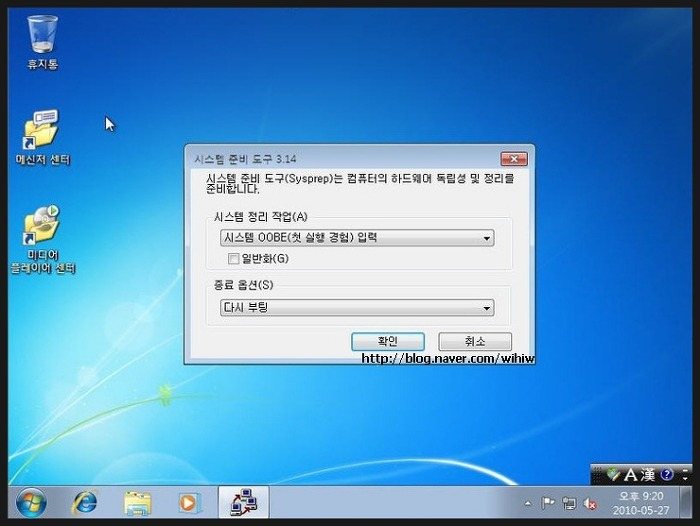Close the 시스템 준비 도구 dialog

(514, 159)
